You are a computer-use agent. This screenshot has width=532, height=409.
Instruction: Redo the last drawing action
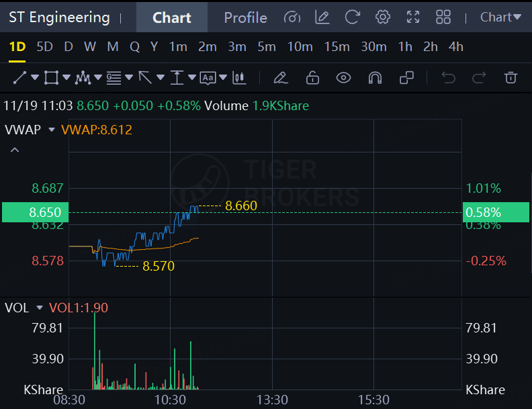click(479, 78)
